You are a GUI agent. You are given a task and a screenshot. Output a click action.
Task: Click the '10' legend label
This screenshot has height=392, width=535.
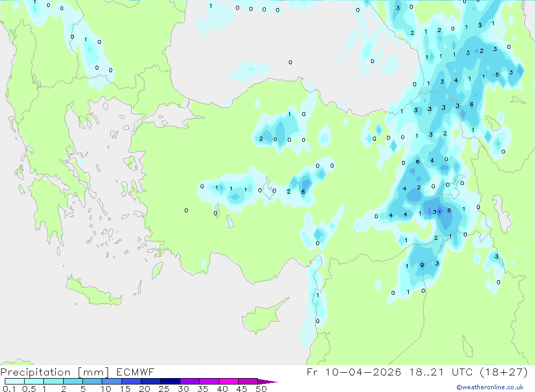pyautogui.click(x=106, y=389)
